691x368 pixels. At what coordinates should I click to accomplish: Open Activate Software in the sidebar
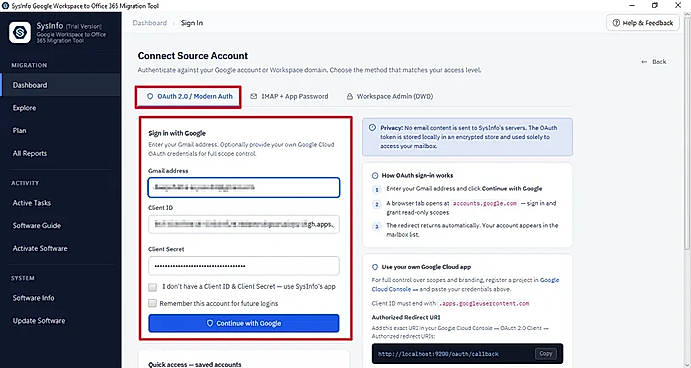pos(60,249)
